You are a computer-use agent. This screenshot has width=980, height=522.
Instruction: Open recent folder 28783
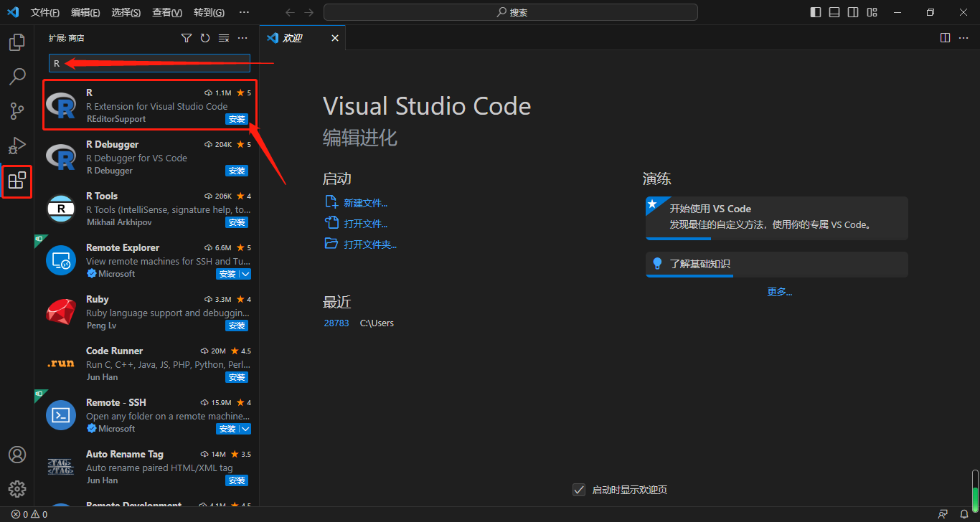click(x=336, y=323)
